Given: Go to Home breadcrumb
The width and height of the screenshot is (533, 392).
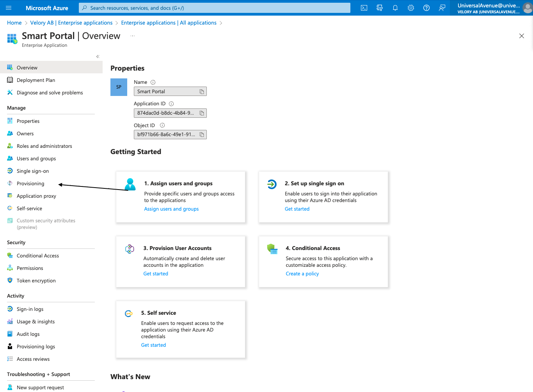Looking at the screenshot, I should pos(14,23).
